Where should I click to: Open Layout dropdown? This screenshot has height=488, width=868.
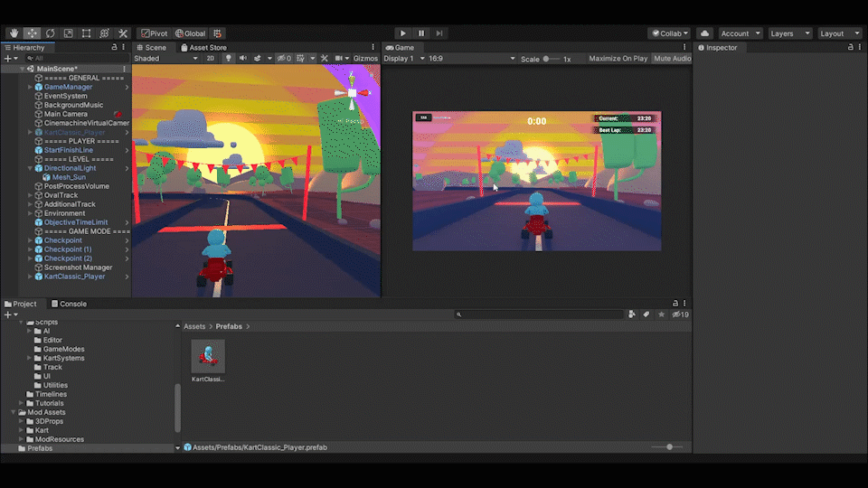tap(840, 33)
